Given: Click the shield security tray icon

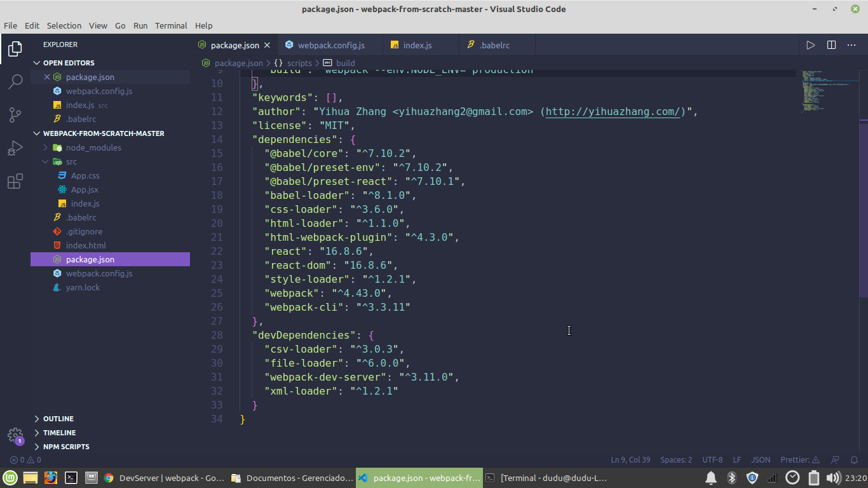Looking at the screenshot, I should (x=752, y=478).
